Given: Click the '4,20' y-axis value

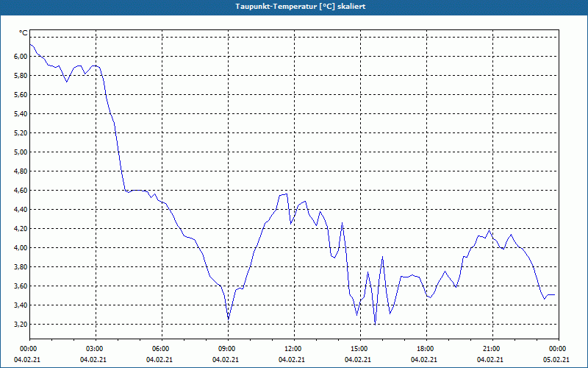Looking at the screenshot, I should 21,229.
